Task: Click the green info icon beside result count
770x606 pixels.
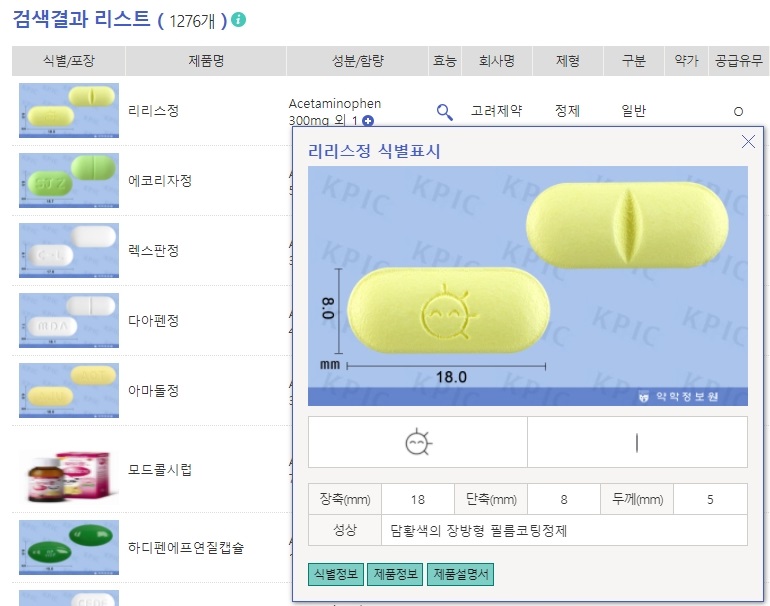Action: 239,20
